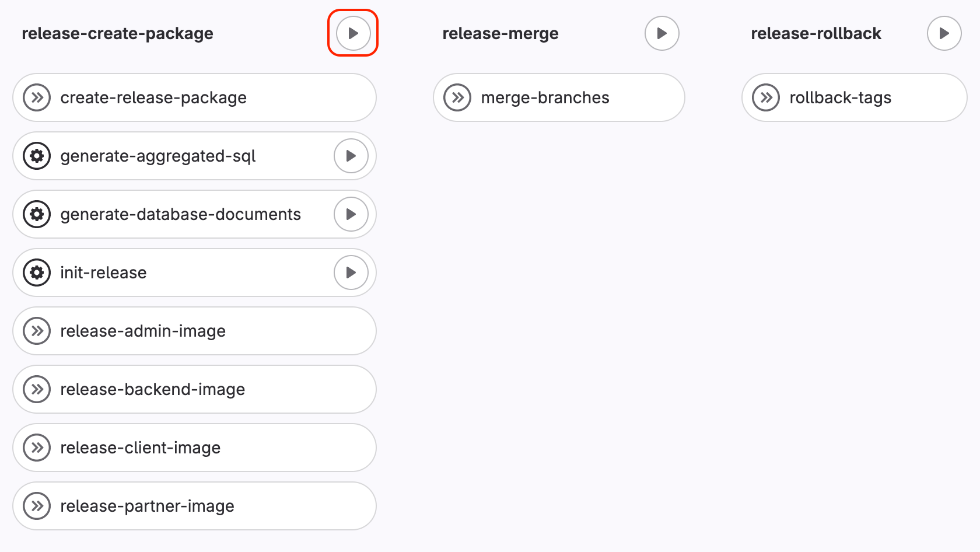
Task: Trigger the init-release job manually
Action: (x=351, y=272)
